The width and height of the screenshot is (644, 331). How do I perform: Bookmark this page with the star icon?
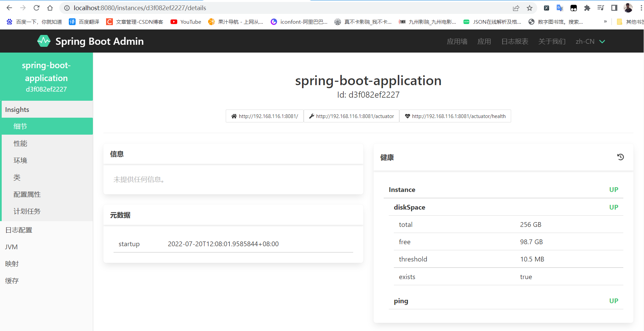[x=529, y=8]
